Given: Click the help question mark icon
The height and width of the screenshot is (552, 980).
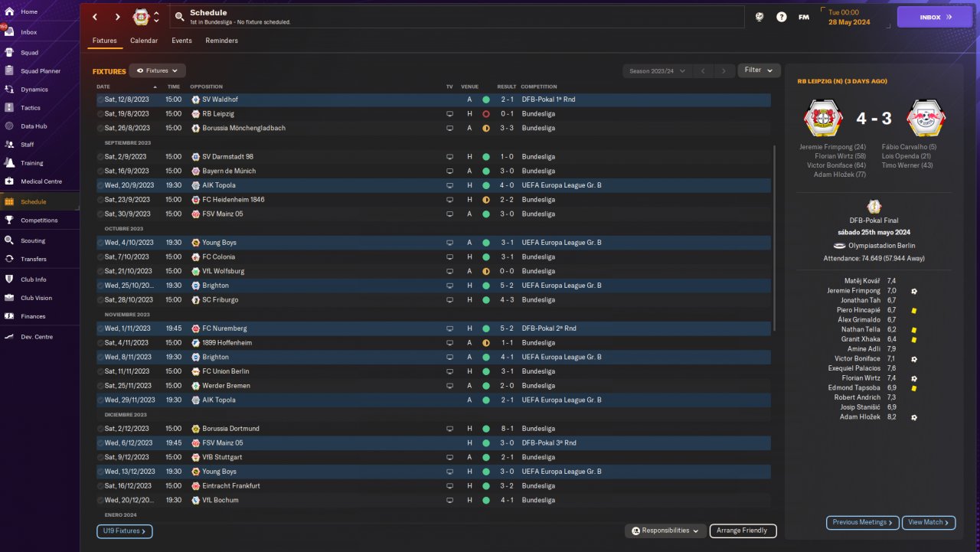Looking at the screenshot, I should (x=781, y=17).
